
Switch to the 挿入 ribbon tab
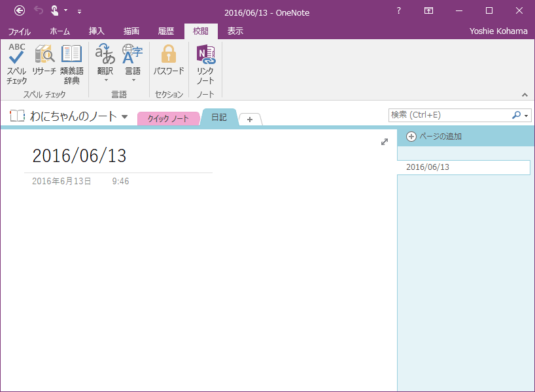(x=97, y=31)
